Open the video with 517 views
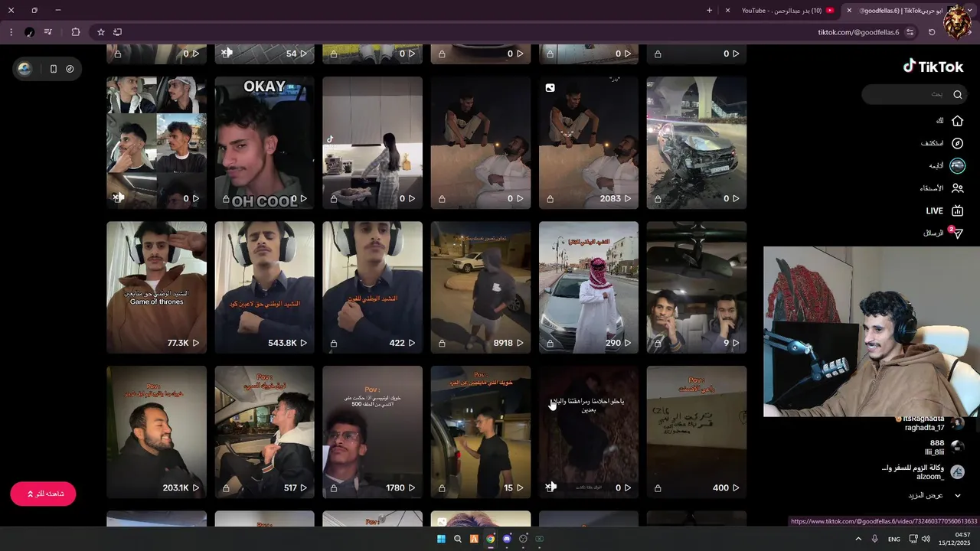The width and height of the screenshot is (980, 551). tap(264, 432)
